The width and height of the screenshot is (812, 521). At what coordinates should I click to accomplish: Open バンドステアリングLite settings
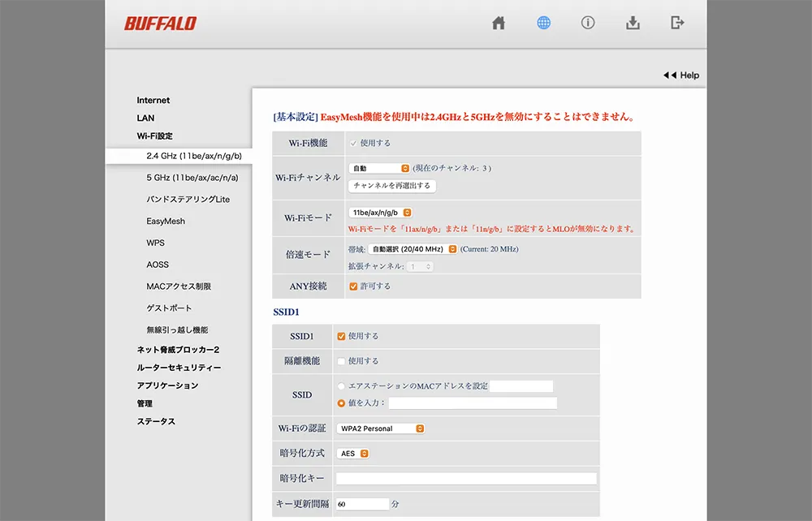click(x=188, y=199)
